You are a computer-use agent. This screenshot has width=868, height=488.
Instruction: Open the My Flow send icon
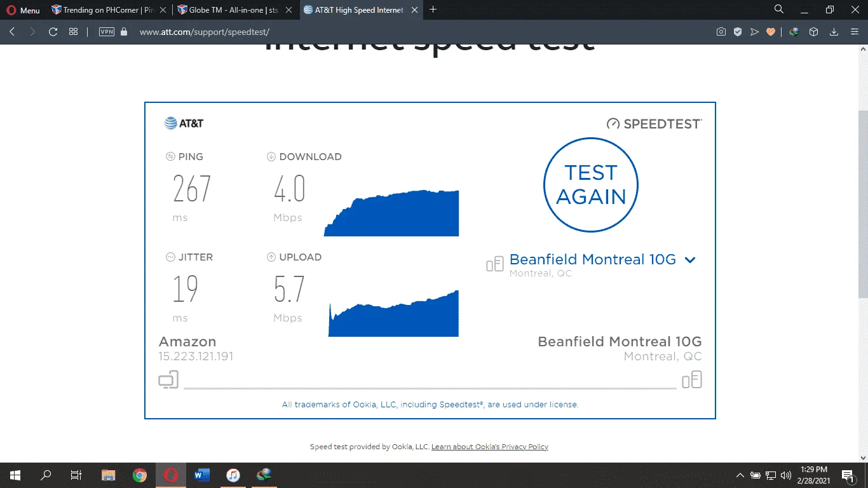(754, 32)
